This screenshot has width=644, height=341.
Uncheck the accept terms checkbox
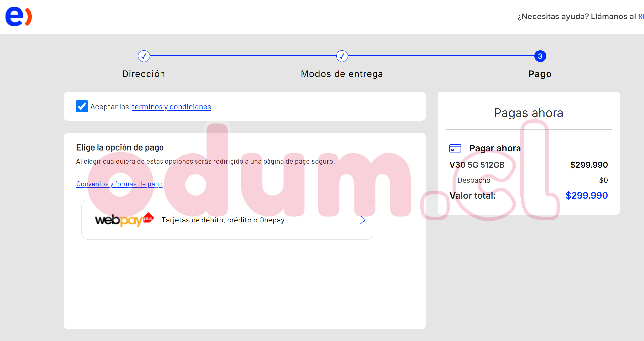pyautogui.click(x=82, y=106)
